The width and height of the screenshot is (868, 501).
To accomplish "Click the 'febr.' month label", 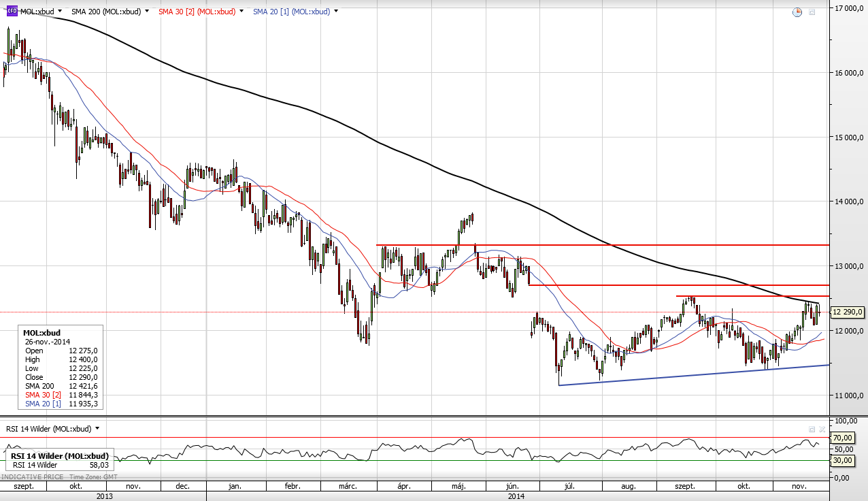I will pyautogui.click(x=292, y=487).
